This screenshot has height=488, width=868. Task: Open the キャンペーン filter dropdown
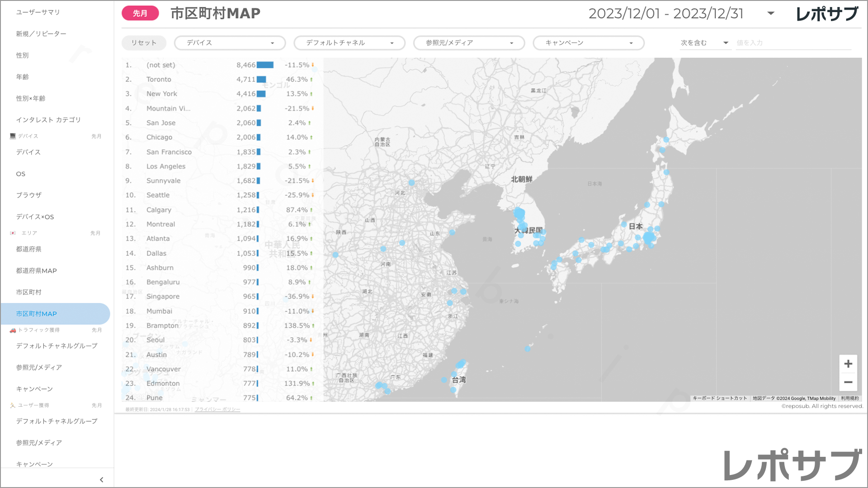pos(588,43)
